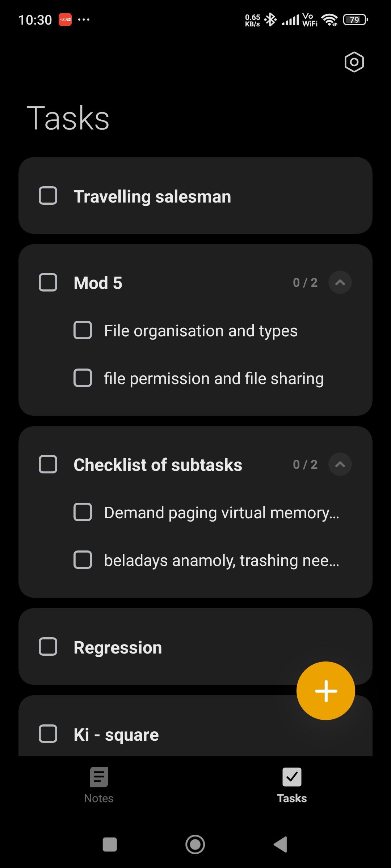Select the Tasks tab label
The height and width of the screenshot is (868, 391).
pos(292,798)
